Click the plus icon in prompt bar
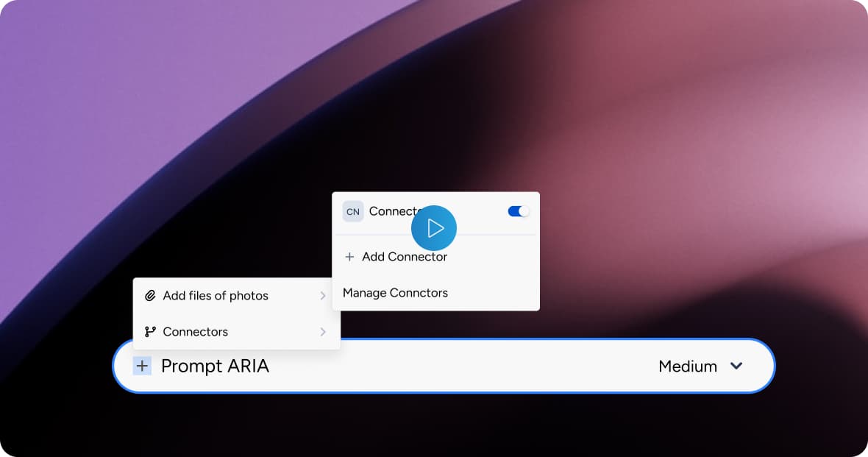 coord(142,366)
